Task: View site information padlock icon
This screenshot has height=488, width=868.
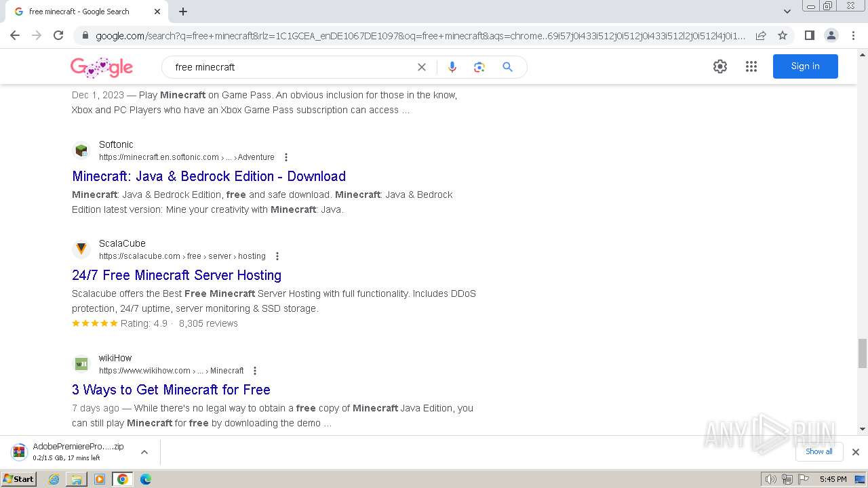Action: coord(85,35)
